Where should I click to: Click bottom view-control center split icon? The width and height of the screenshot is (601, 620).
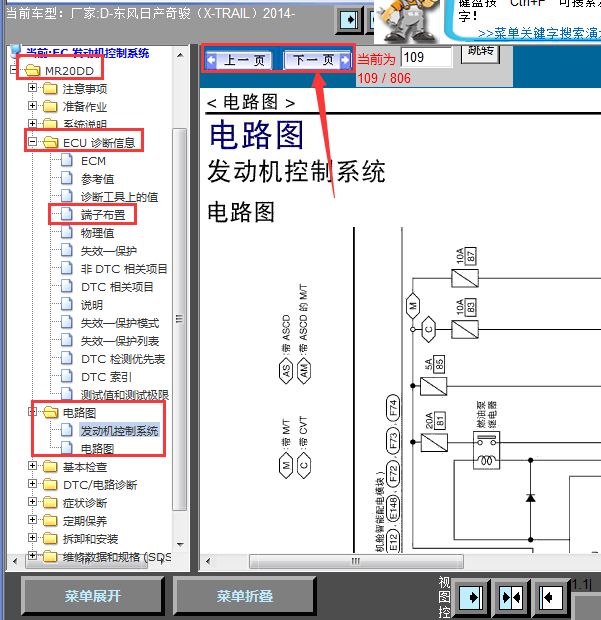click(x=511, y=597)
